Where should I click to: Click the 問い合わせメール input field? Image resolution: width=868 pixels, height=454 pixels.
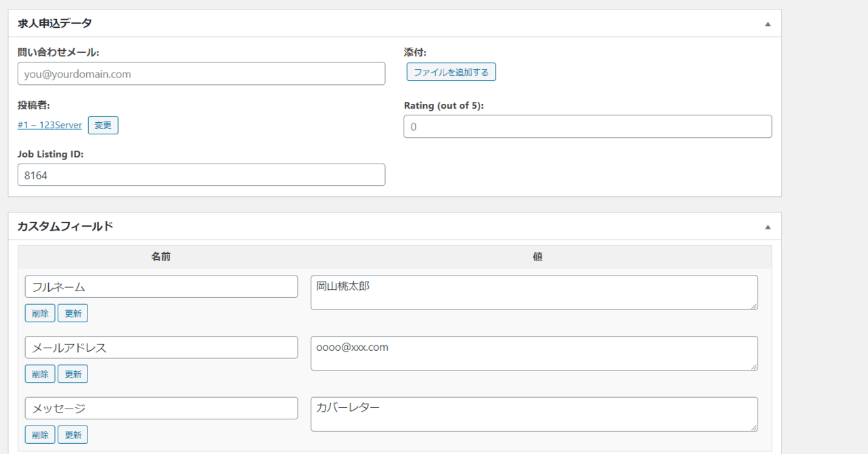[x=201, y=74]
